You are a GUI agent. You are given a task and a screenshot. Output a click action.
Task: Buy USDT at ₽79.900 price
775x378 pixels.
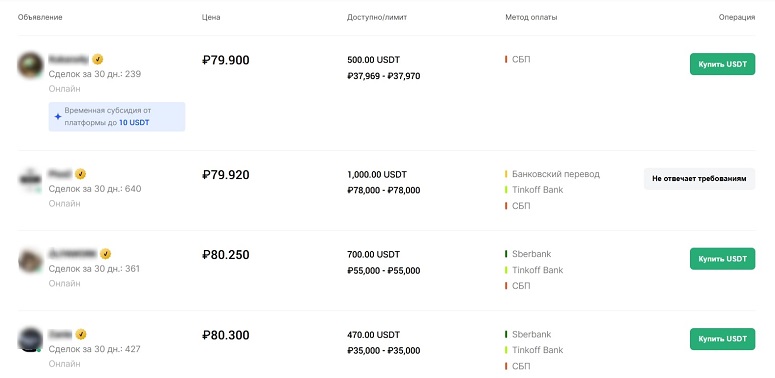722,64
